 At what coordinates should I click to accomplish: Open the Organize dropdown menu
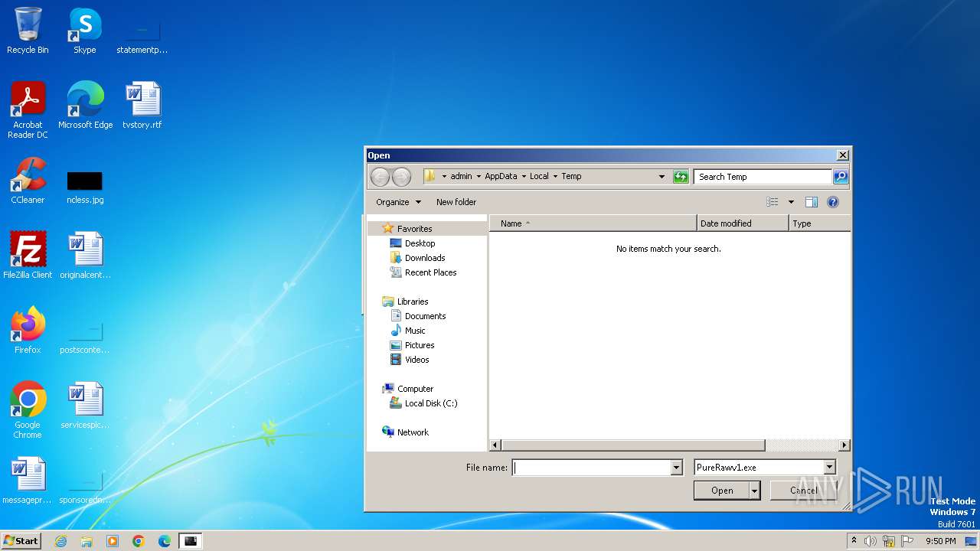(x=398, y=202)
